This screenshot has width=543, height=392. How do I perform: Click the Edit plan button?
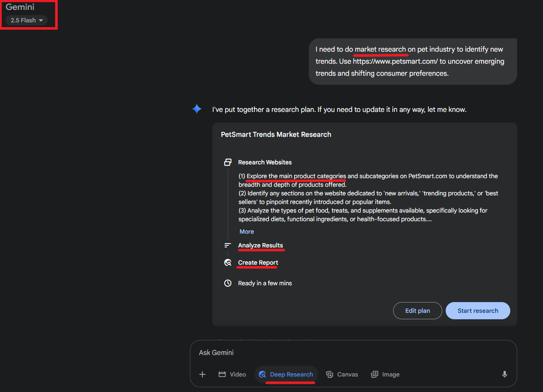click(417, 311)
